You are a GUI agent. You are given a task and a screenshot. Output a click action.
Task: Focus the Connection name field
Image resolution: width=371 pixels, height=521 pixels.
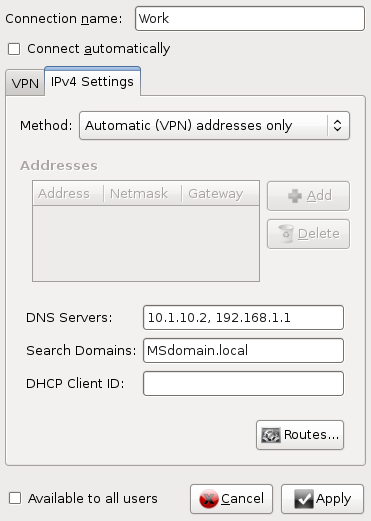tap(250, 19)
